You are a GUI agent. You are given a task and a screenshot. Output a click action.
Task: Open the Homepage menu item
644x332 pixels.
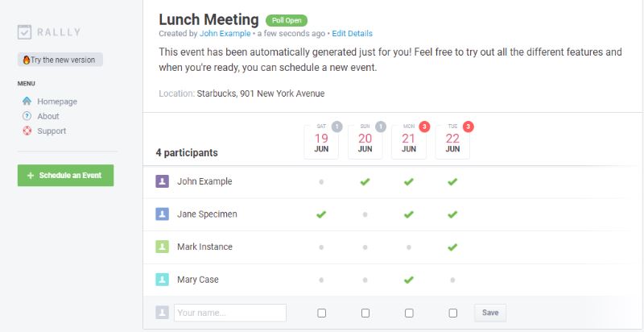[x=56, y=102]
